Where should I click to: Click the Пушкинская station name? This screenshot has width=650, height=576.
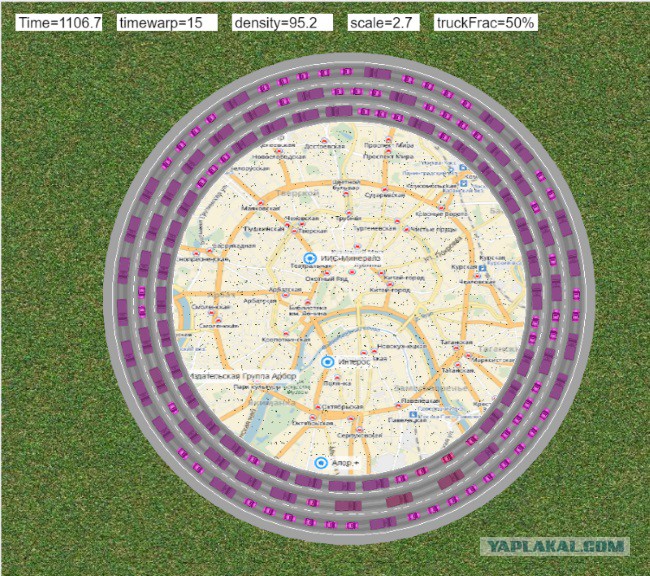coord(264,229)
